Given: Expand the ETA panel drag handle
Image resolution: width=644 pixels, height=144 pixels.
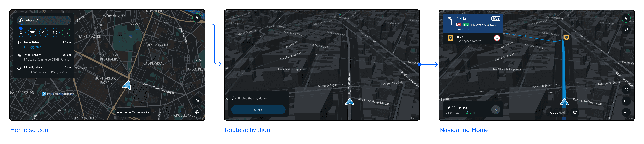Looking at the screenshot, I should click(473, 103).
